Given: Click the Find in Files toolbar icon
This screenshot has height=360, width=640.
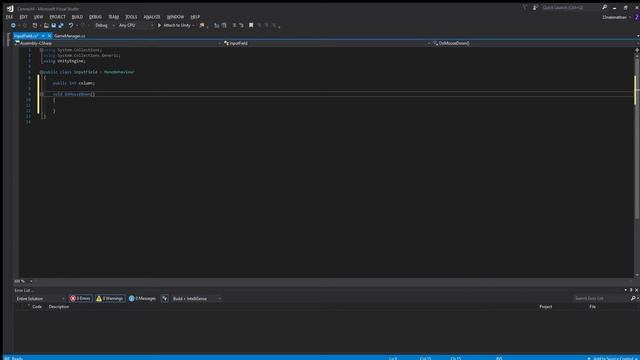Looking at the screenshot, I should pos(202,25).
